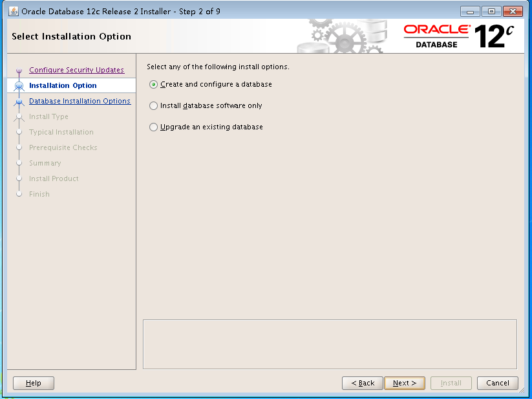Image resolution: width=532 pixels, height=399 pixels.
Task: Select the Summary step node
Action: point(45,163)
